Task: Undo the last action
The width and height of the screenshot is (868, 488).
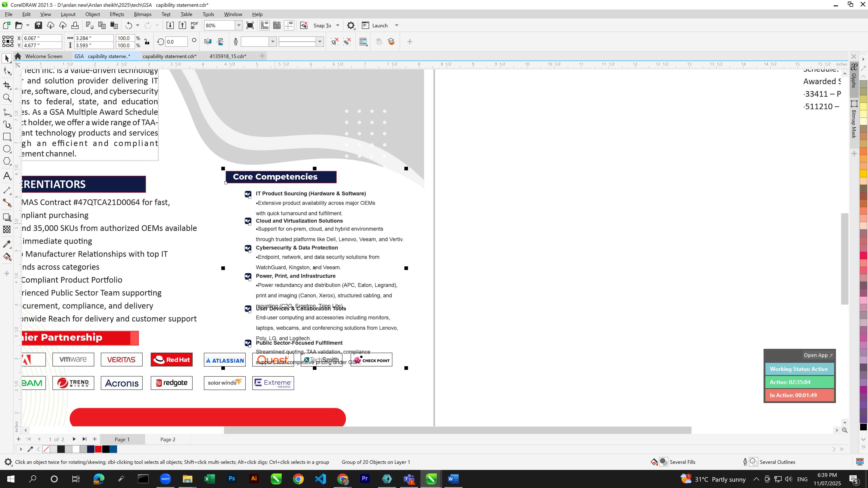Action: [128, 25]
